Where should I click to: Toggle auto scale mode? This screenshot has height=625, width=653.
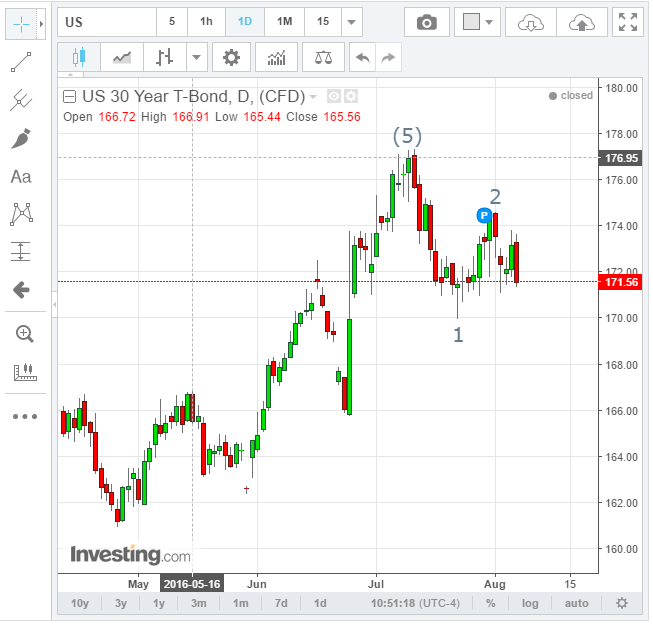pos(576,603)
